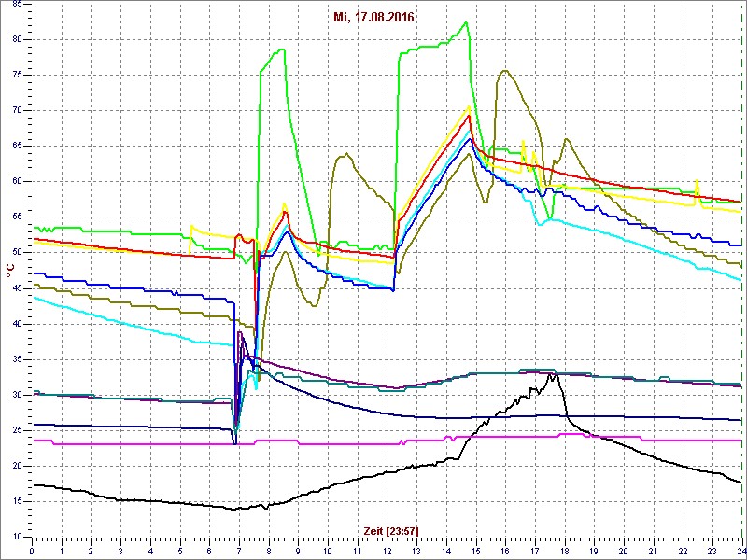The image size is (747, 560).
Task: Click hour 13 on the time axis
Action: point(416,549)
